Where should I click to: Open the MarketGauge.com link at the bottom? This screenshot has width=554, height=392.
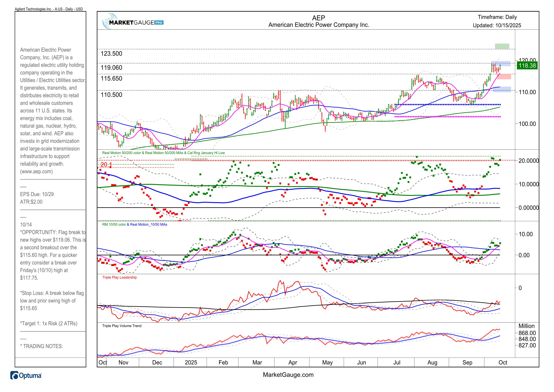point(288,375)
